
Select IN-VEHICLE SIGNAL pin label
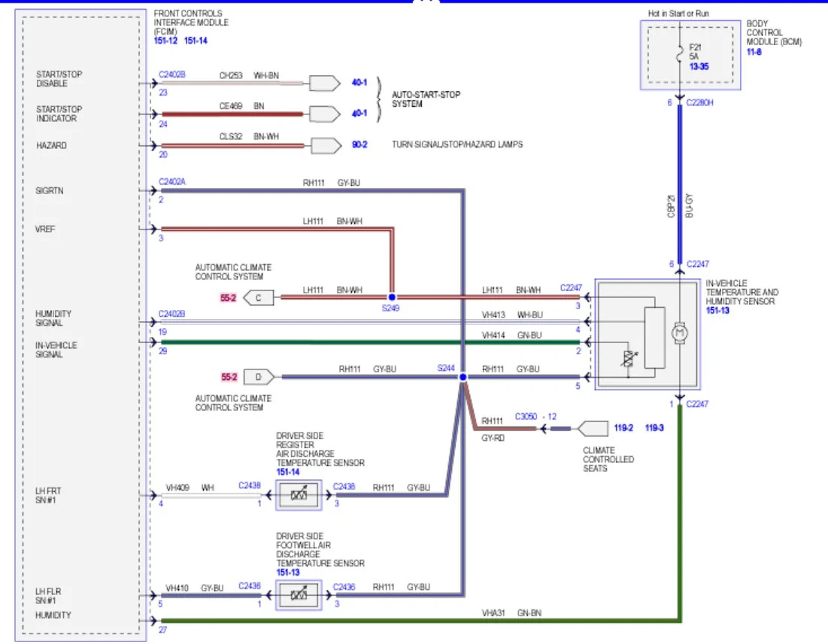(x=56, y=350)
